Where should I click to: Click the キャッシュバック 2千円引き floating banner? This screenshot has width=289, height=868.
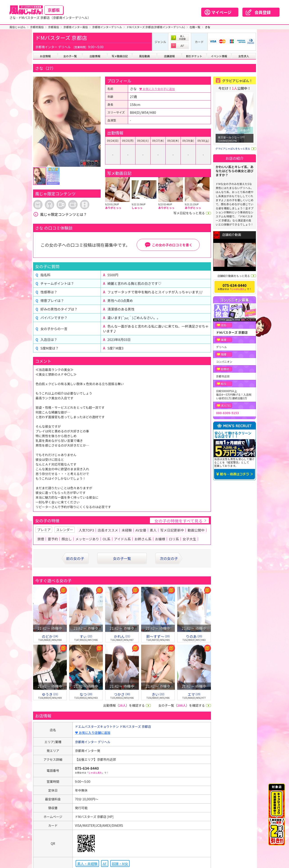coord(277,815)
